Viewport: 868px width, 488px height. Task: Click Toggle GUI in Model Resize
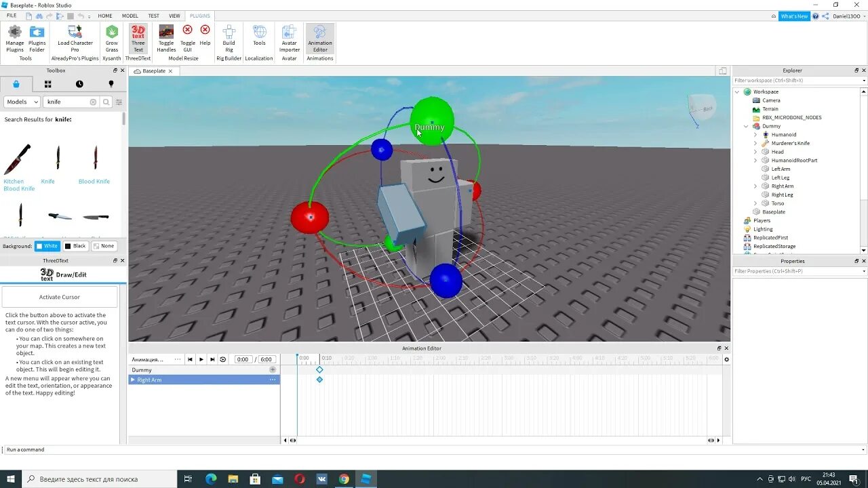coord(188,39)
